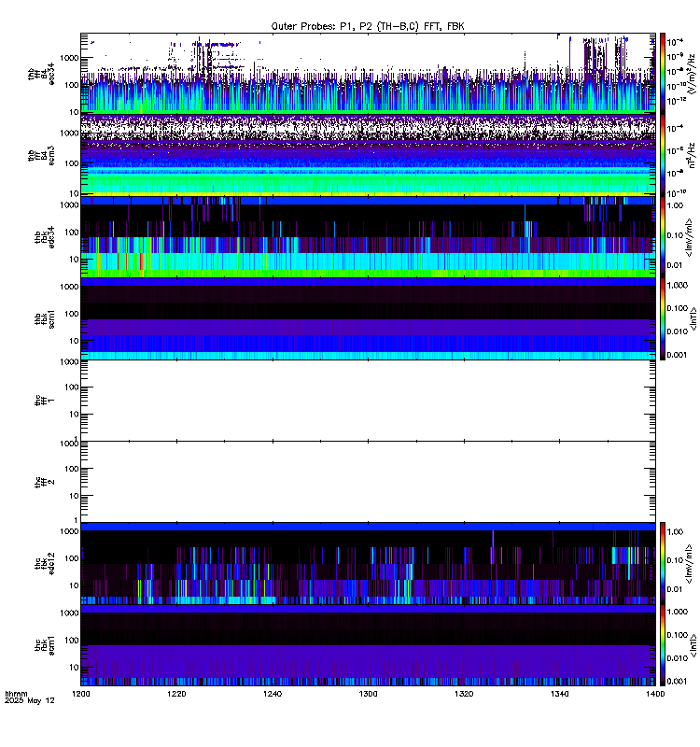The height and width of the screenshot is (747, 700).
Task: Click inside the thb fbk scm1 filter bank panel
Action: [368, 318]
